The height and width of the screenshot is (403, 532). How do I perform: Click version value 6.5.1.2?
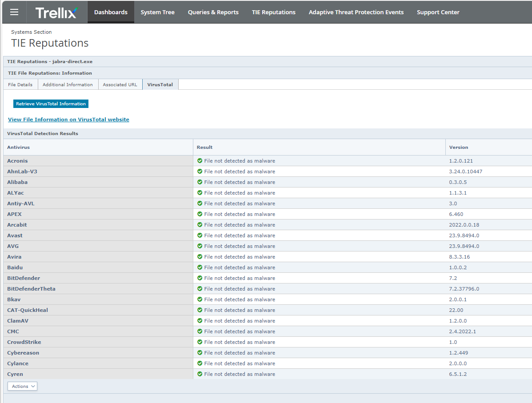point(458,374)
